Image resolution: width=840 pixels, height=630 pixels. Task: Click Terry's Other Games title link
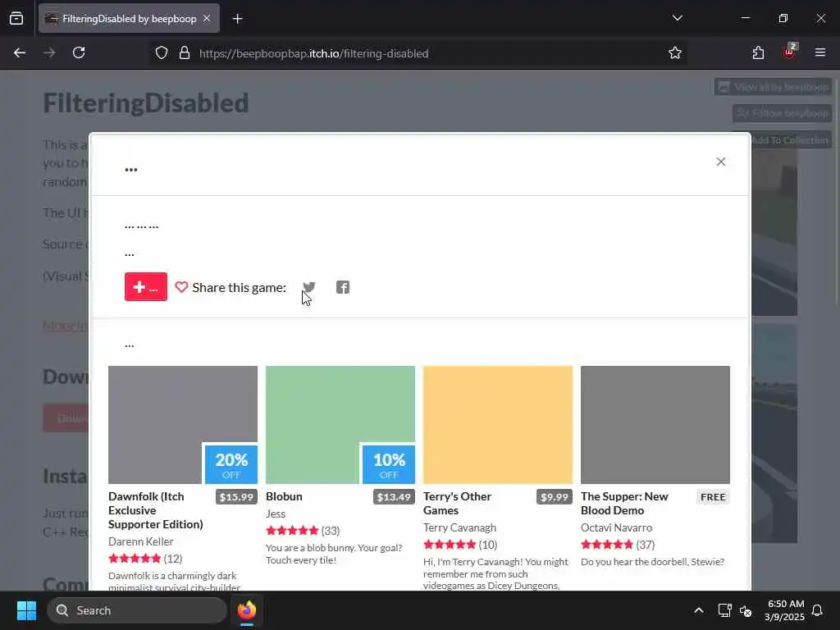tap(457, 504)
